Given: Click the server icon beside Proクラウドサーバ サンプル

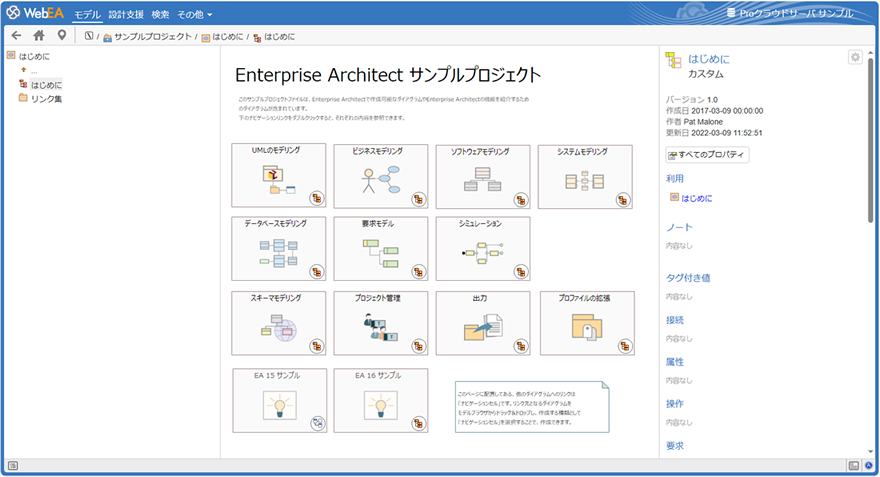Looking at the screenshot, I should click(x=731, y=12).
